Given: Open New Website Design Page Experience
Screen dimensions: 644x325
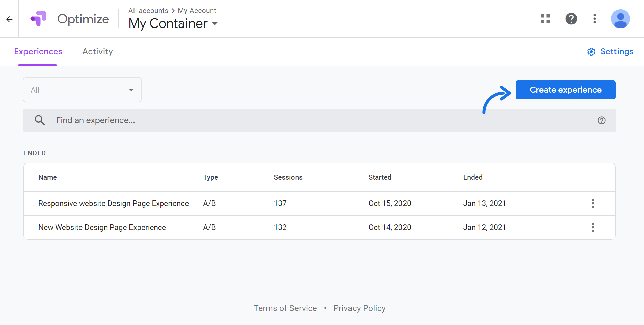Looking at the screenshot, I should pos(102,227).
